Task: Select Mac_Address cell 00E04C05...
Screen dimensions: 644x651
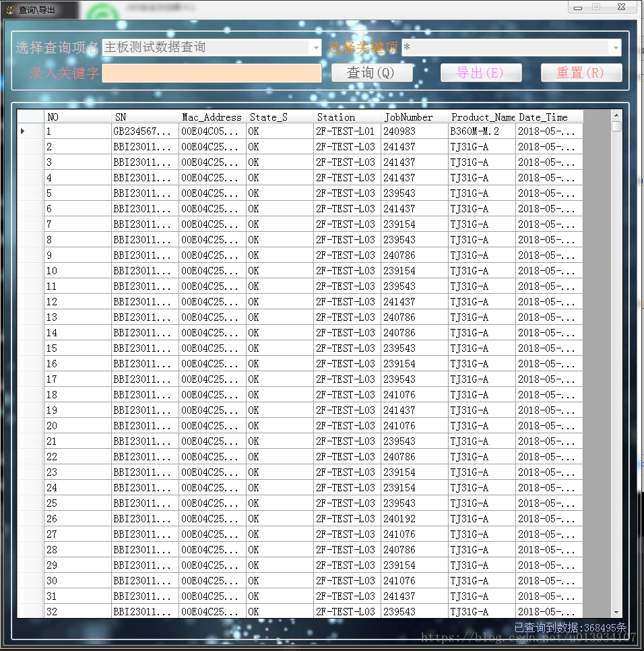Action: [x=212, y=131]
